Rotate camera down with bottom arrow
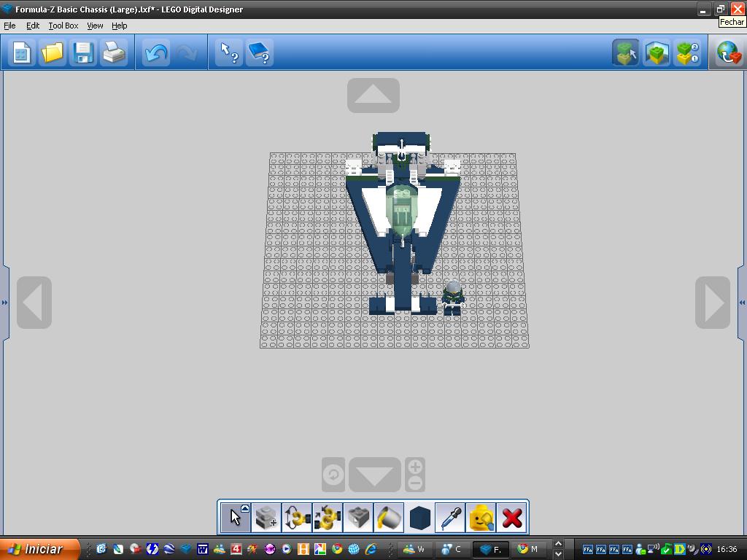Screen dimensions: 747x560 [x=375, y=475]
